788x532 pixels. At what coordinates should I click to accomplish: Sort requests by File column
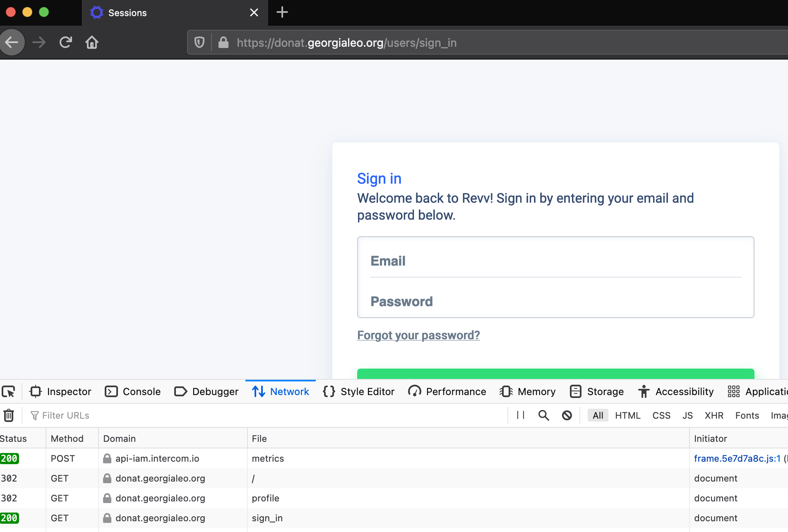click(468, 439)
